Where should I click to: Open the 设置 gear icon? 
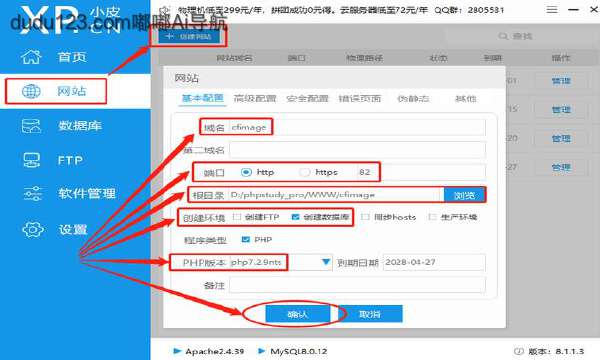[x=33, y=230]
